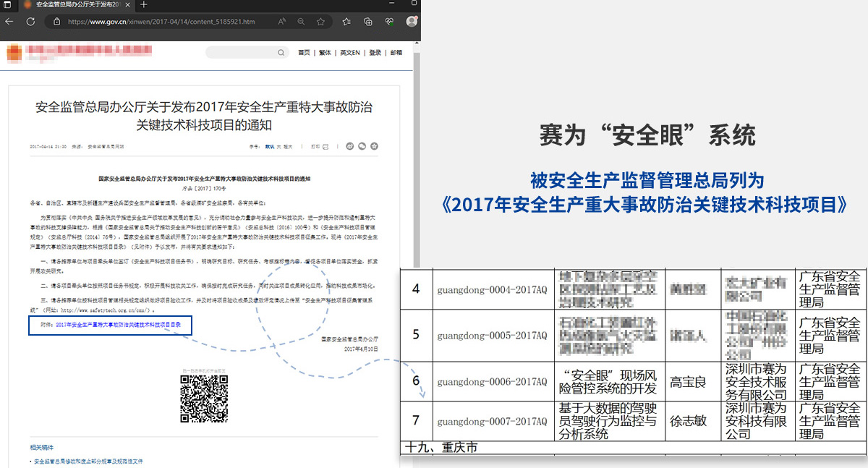
Task: Open related link 安全监管总局修改和废止部分规章及规范性文件
Action: click(88, 461)
